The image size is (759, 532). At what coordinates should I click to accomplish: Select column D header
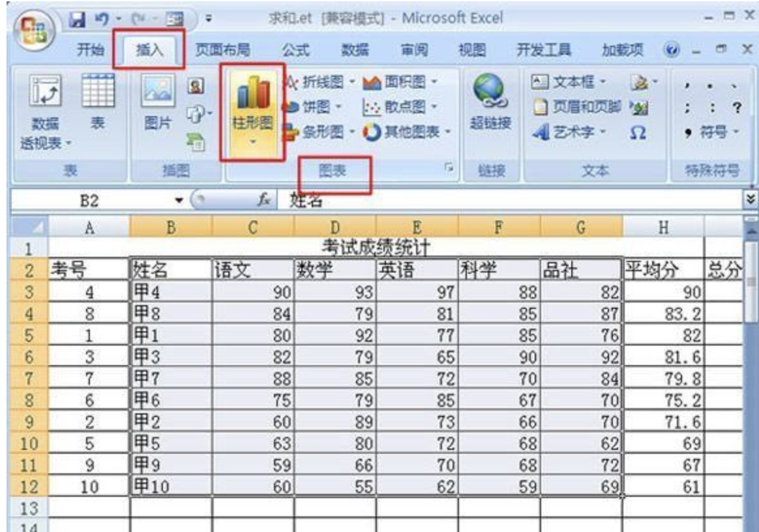(x=335, y=228)
